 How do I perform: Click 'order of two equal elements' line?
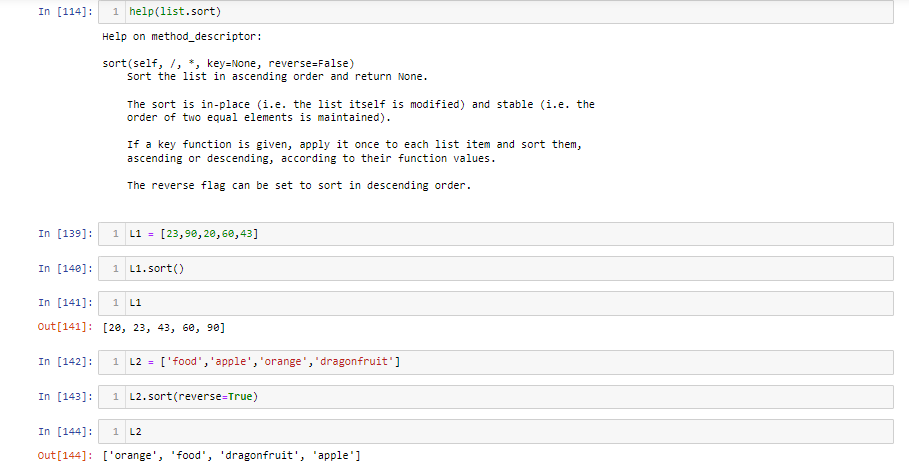tap(259, 118)
